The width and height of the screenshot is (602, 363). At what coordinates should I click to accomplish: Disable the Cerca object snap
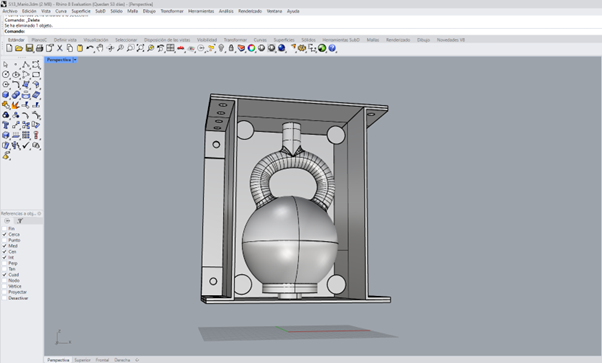pos(5,234)
